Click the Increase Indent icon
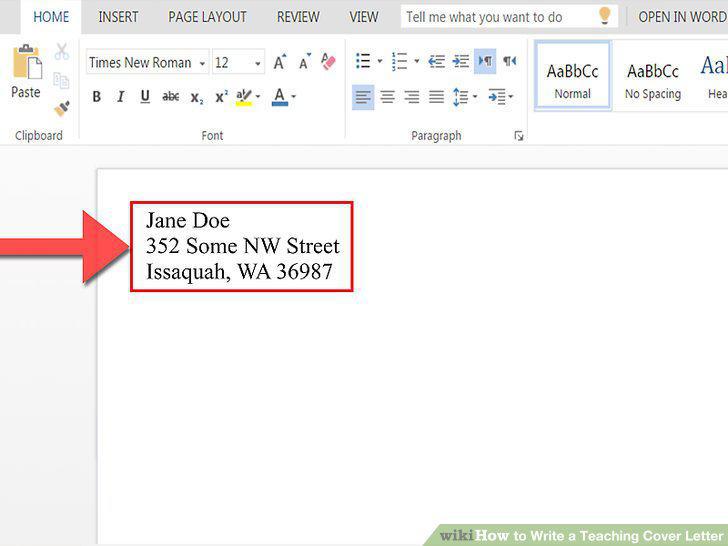Viewport: 728px width, 546px height. point(461,61)
